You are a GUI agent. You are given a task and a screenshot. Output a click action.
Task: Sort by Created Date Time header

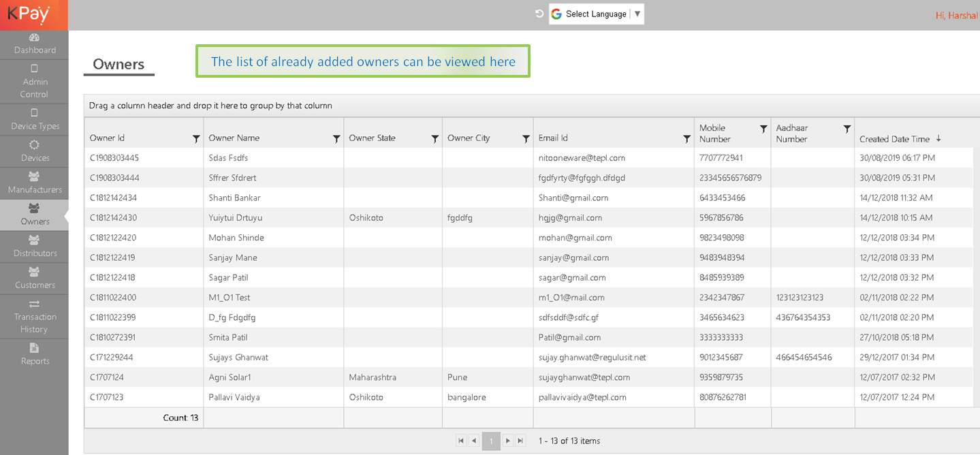click(894, 139)
